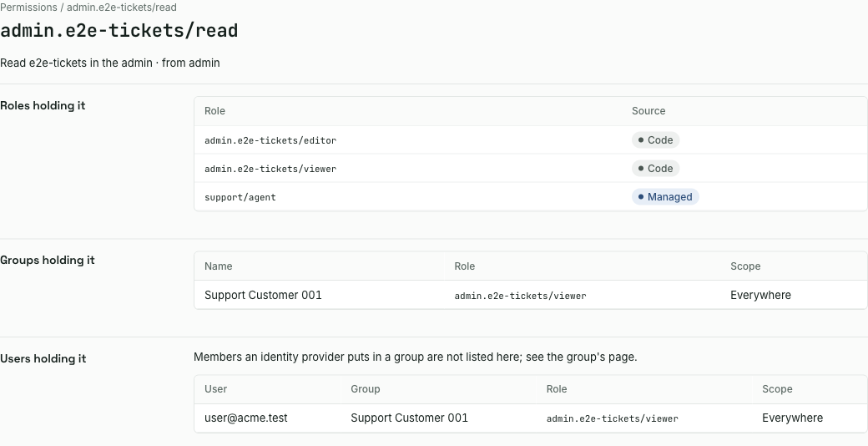The width and height of the screenshot is (868, 446).
Task: Click the Scope column header in groups table
Action: (745, 266)
